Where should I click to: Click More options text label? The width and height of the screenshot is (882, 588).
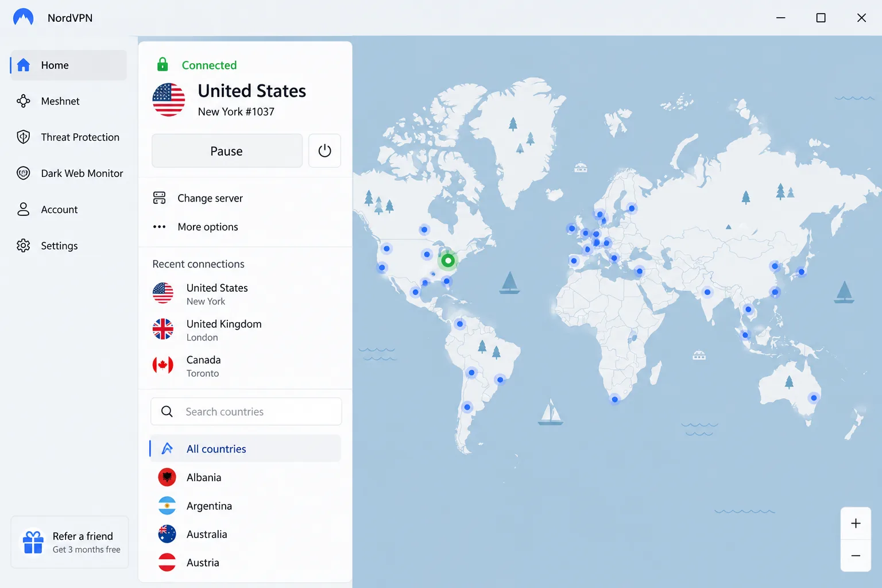pos(208,227)
